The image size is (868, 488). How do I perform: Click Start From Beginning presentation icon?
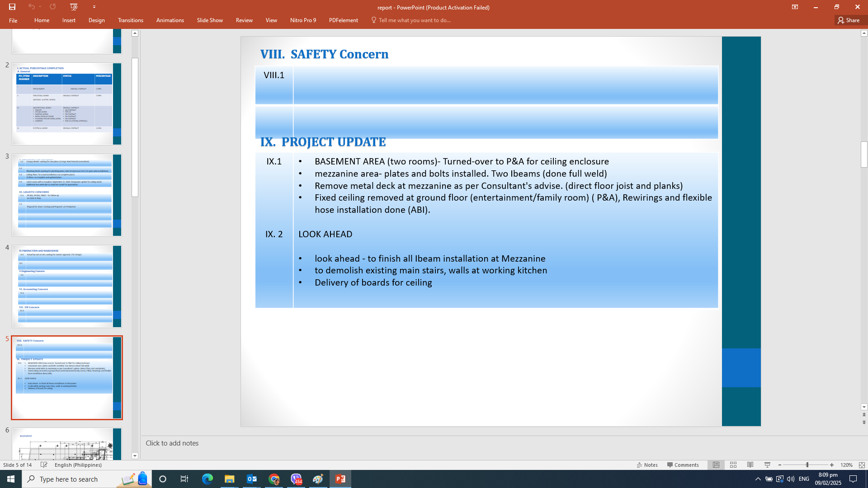click(74, 7)
